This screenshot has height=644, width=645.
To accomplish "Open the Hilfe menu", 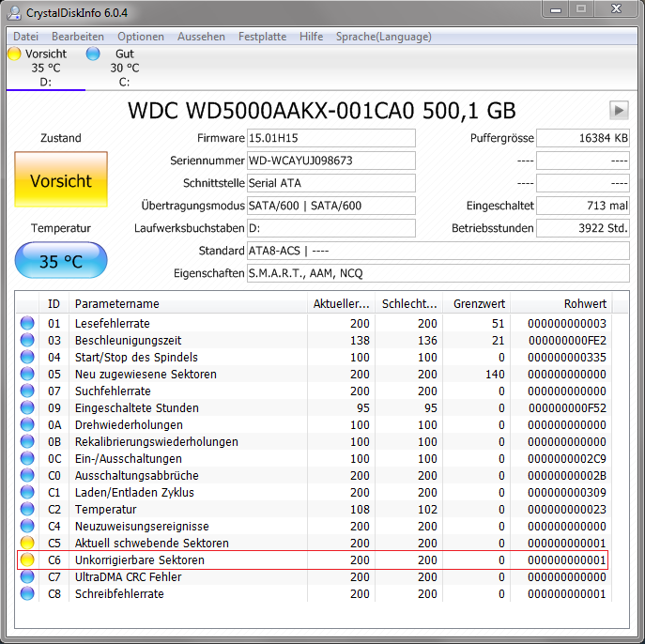I will [311, 37].
